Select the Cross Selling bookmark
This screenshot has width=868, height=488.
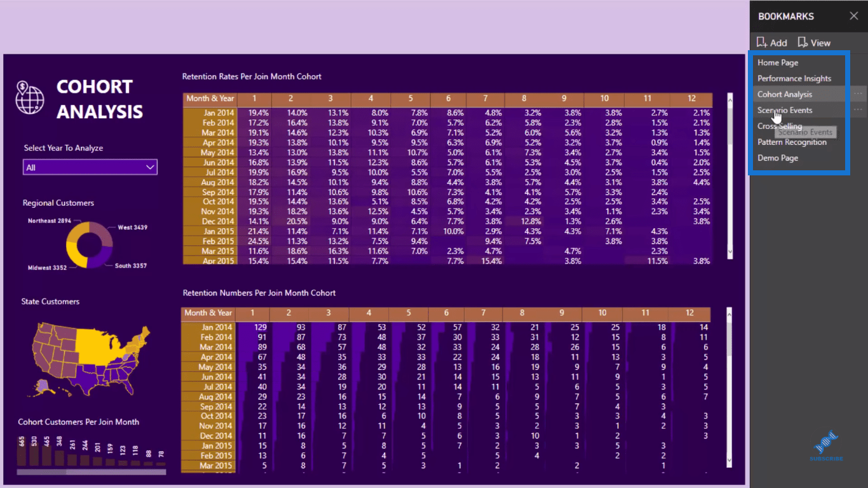(x=780, y=126)
